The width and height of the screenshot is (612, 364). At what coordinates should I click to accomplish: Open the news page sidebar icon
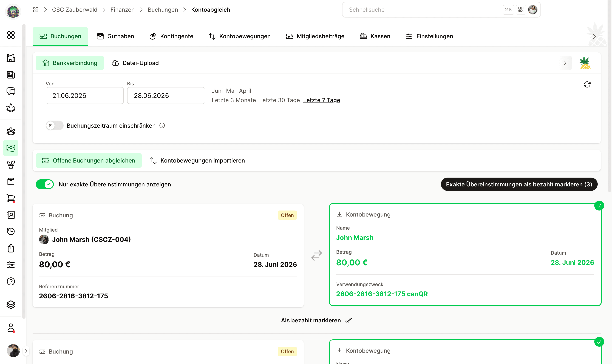click(x=11, y=75)
